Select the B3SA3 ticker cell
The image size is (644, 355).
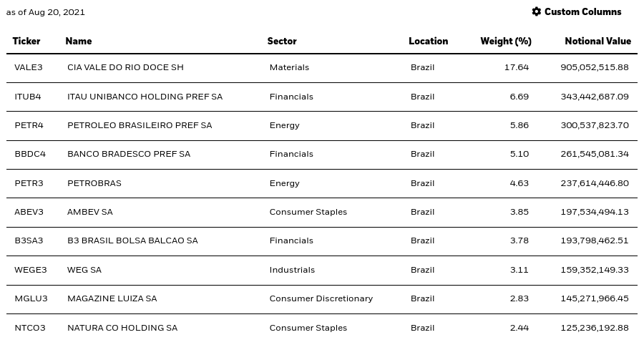pyautogui.click(x=29, y=240)
